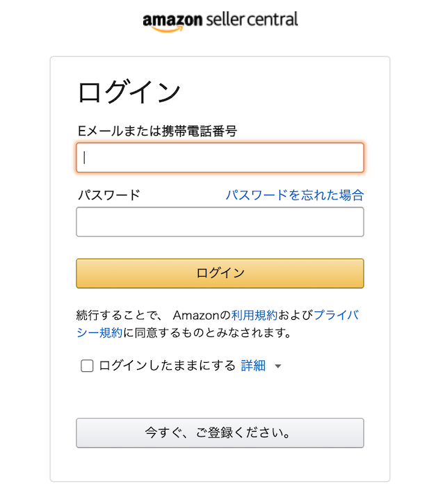Image resolution: width=445 pixels, height=504 pixels.
Task: Click the 続行することで agreement text
Action: click(117, 315)
